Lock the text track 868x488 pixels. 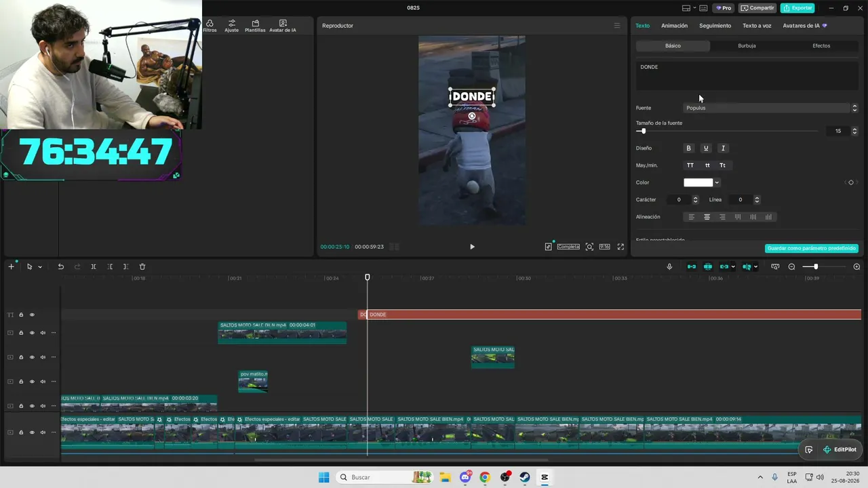(21, 314)
